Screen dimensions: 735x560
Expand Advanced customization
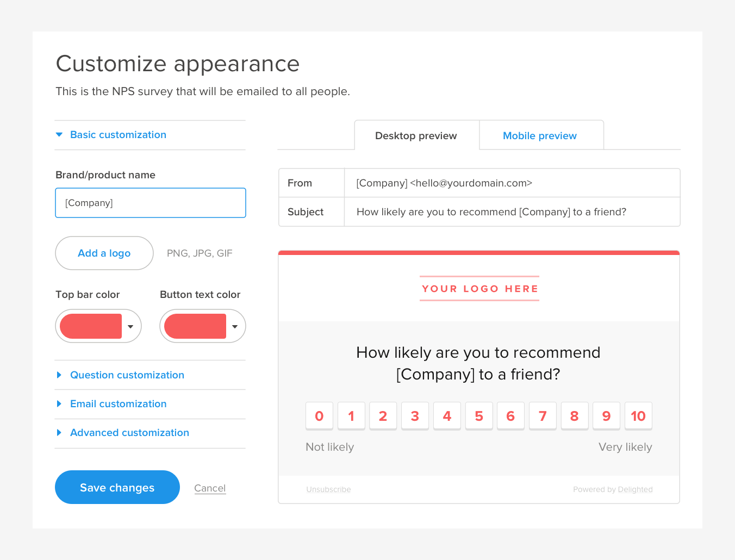tap(129, 432)
